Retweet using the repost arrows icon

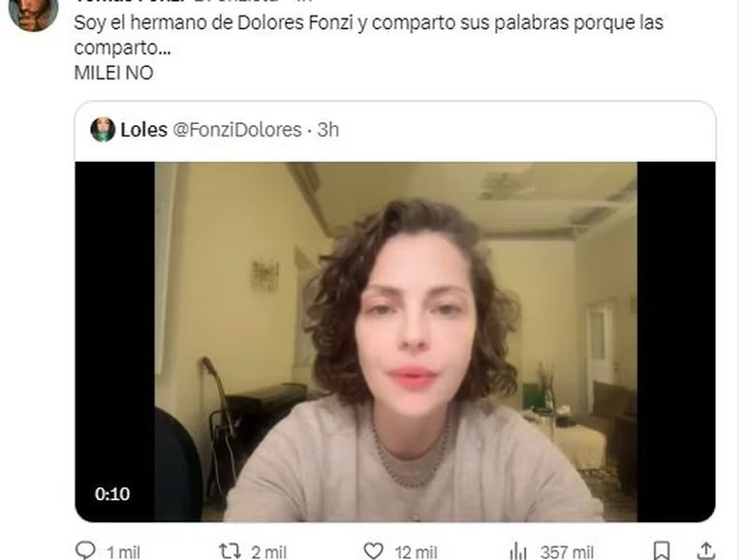[x=230, y=551]
